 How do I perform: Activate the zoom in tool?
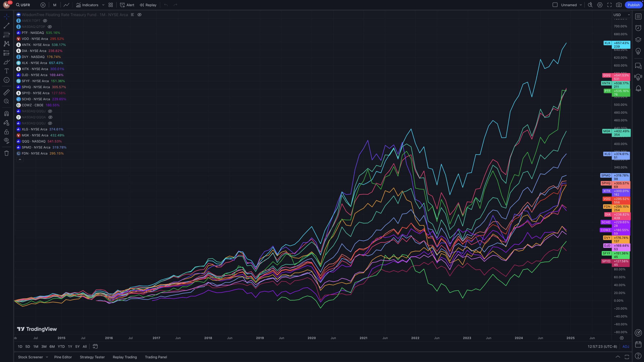7,101
